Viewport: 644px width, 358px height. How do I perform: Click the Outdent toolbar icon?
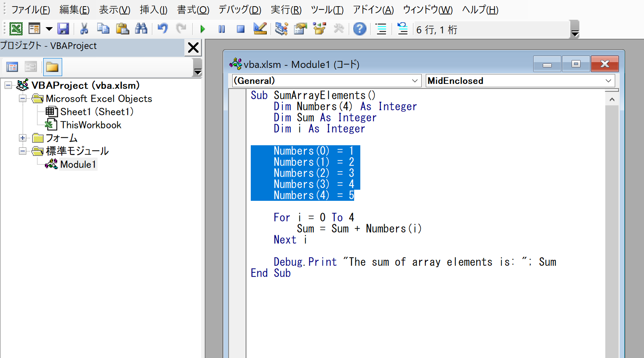click(402, 29)
